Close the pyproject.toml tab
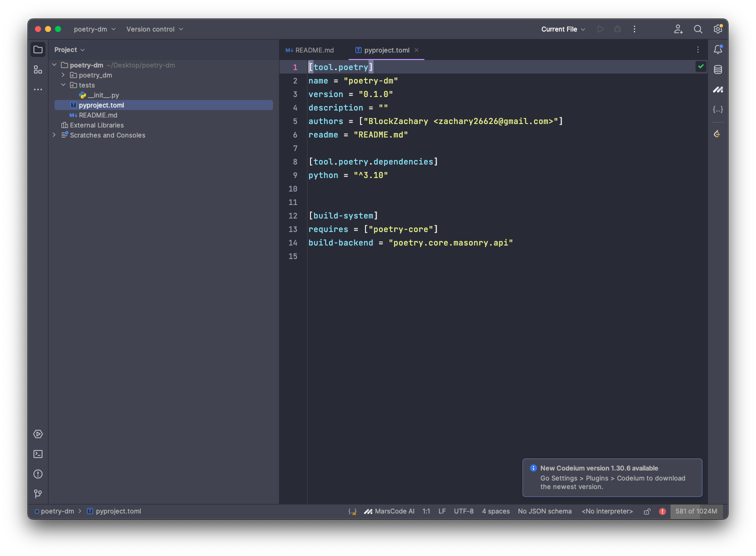Screen dimensions: 756x556 416,50
